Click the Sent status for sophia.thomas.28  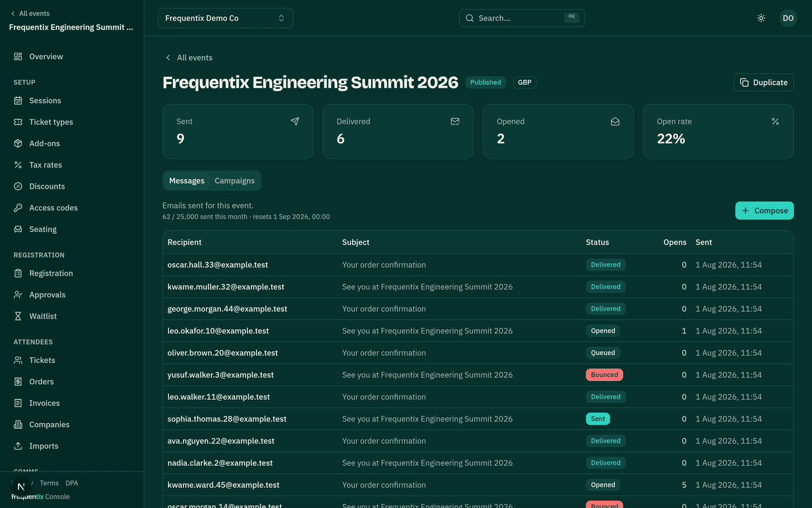pos(598,419)
